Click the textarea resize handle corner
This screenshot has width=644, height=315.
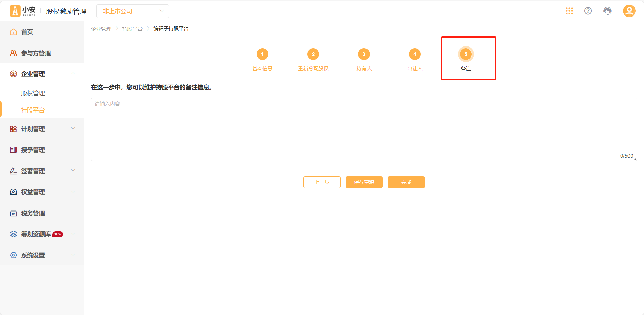[635, 159]
